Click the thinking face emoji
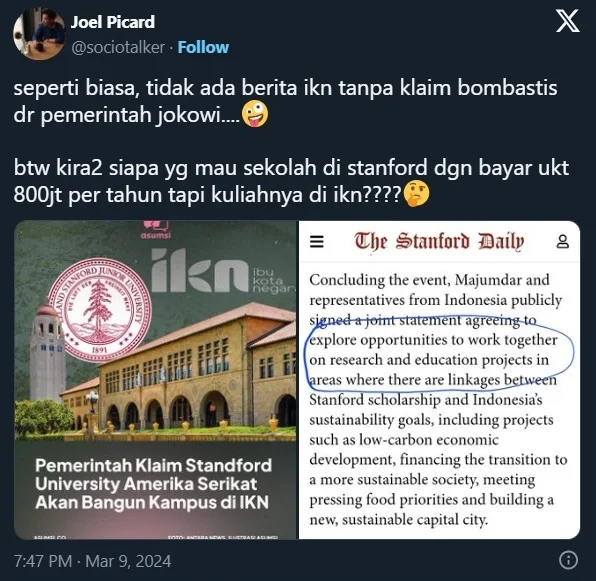 (x=417, y=194)
